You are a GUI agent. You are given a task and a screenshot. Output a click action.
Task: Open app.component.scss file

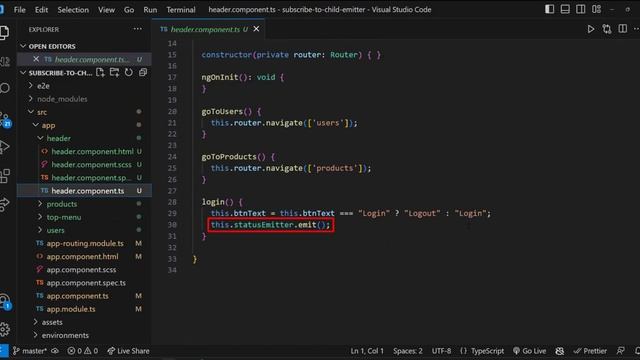pos(81,269)
